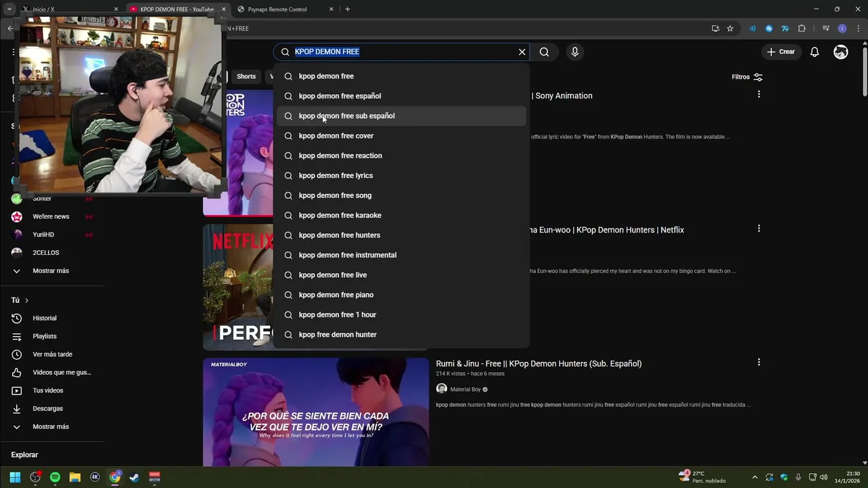The width and height of the screenshot is (868, 488).
Task: Open Steam from the taskbar
Action: [134, 477]
